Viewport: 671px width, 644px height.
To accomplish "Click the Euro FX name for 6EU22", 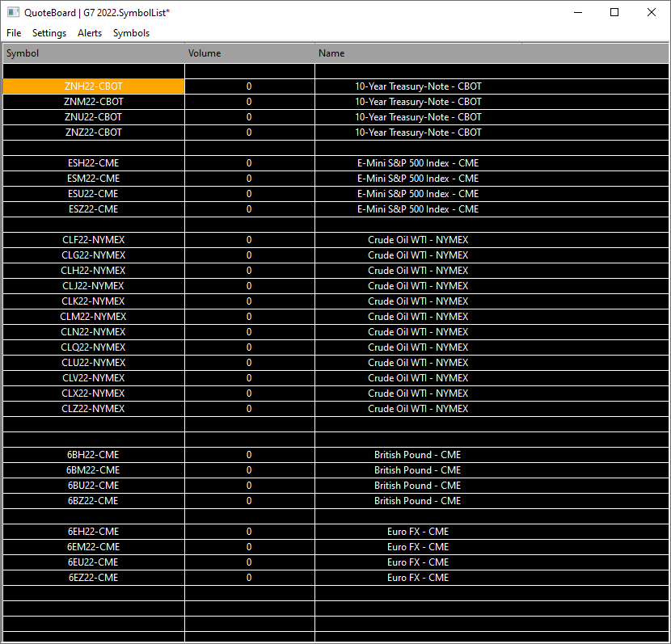I will click(x=418, y=562).
